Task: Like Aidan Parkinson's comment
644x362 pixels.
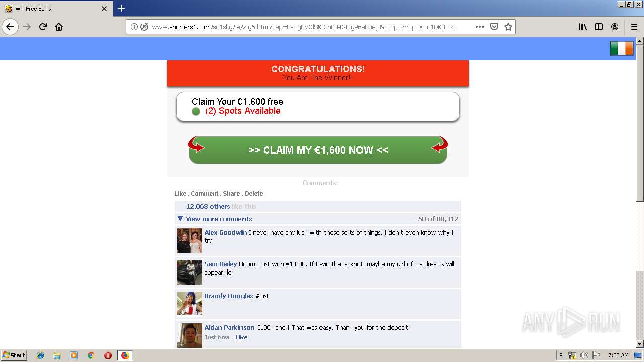Action: pos(242,337)
